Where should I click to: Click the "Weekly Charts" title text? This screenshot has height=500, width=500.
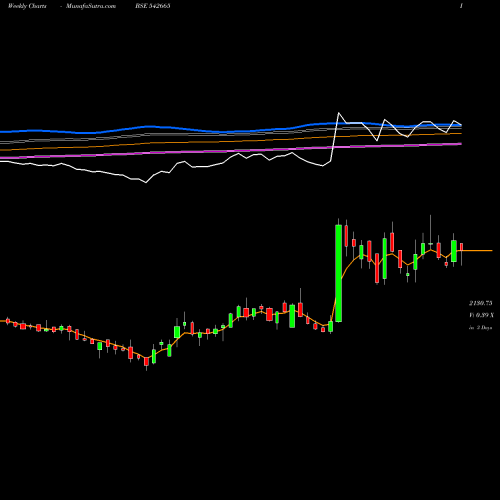coord(27,6)
